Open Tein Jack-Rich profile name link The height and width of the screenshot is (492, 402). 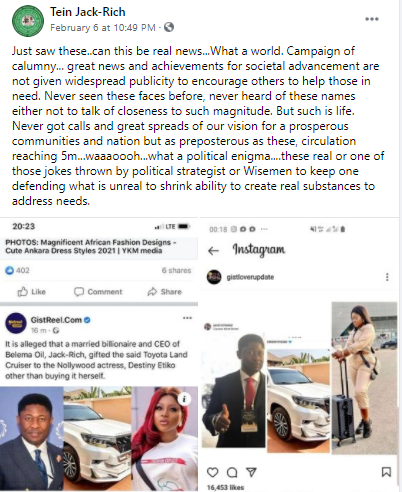(x=88, y=12)
